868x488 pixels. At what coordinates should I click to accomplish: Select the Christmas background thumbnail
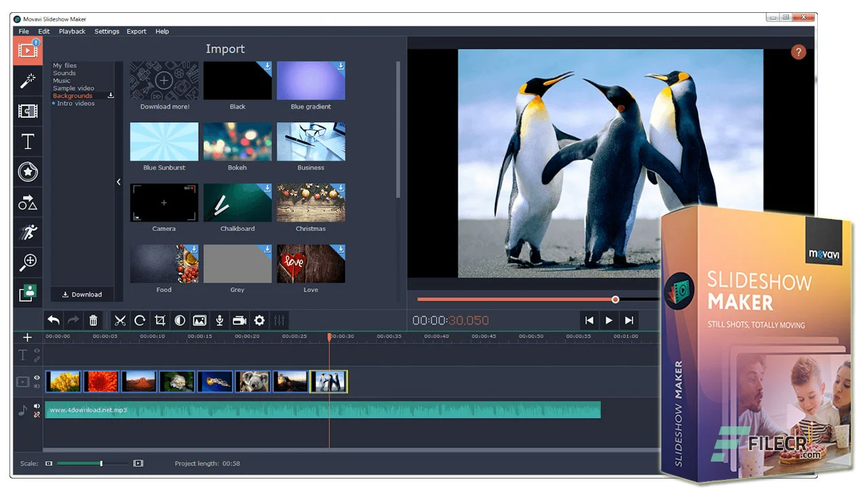pos(311,203)
